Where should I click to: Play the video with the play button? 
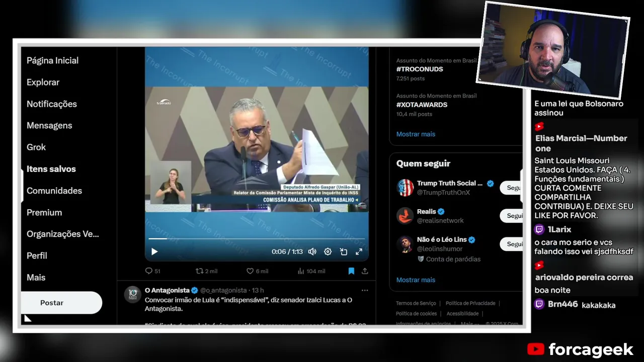(x=154, y=251)
